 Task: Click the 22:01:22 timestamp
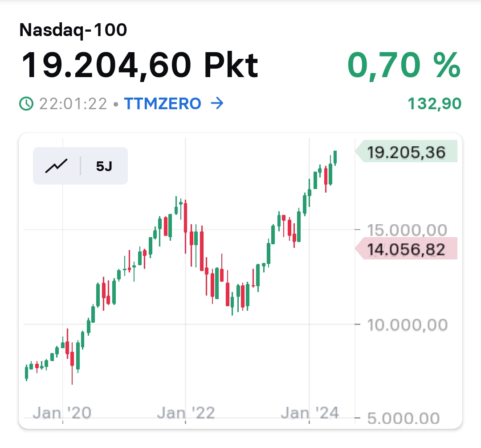pos(73,104)
